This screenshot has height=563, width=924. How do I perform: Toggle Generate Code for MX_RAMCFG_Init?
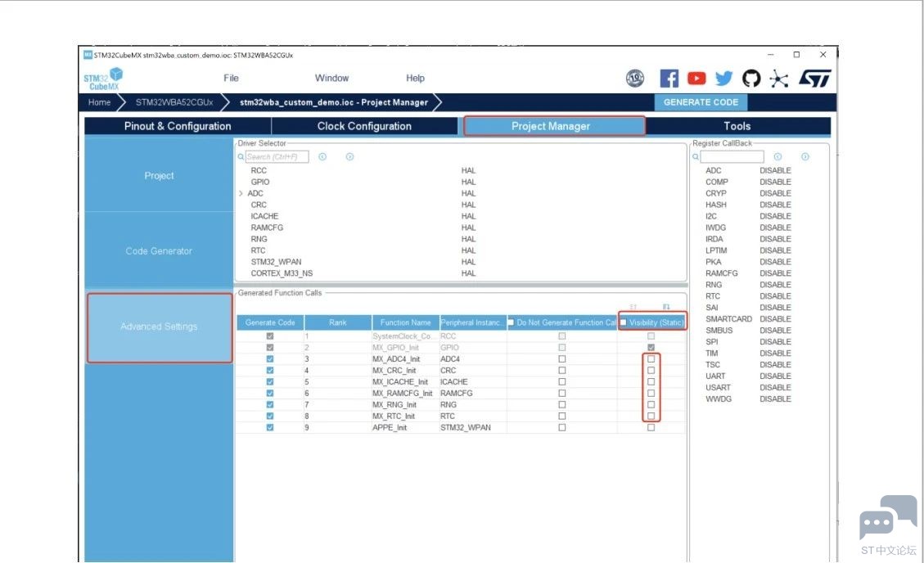(x=270, y=394)
